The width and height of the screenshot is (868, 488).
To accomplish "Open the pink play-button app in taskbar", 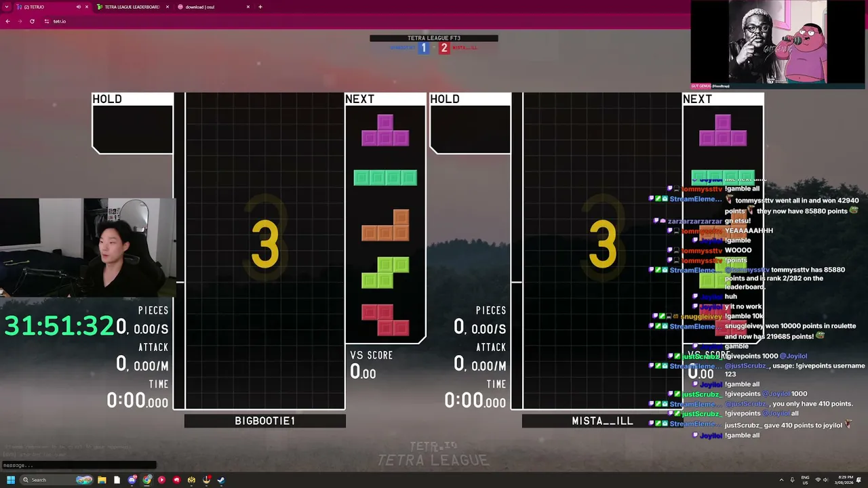I will pos(161,480).
